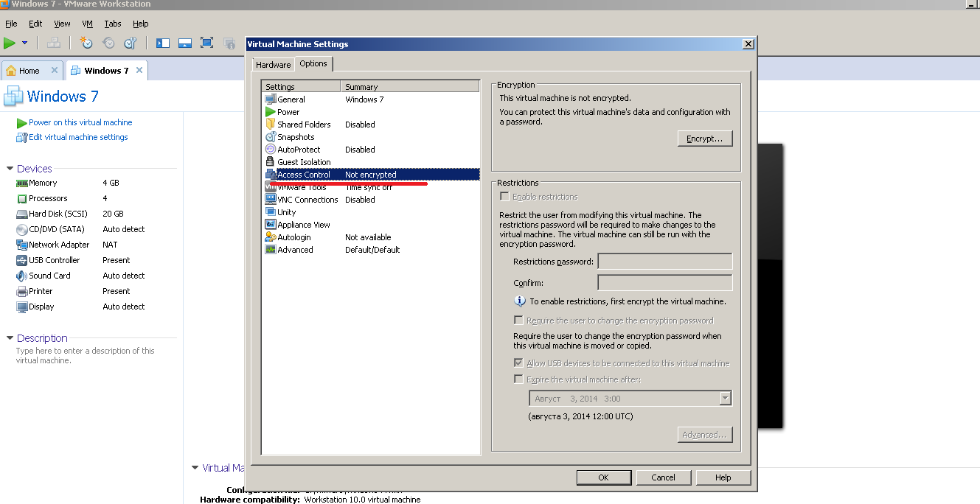Image resolution: width=980 pixels, height=504 pixels.
Task: Click the Confirm password field
Action: click(665, 283)
